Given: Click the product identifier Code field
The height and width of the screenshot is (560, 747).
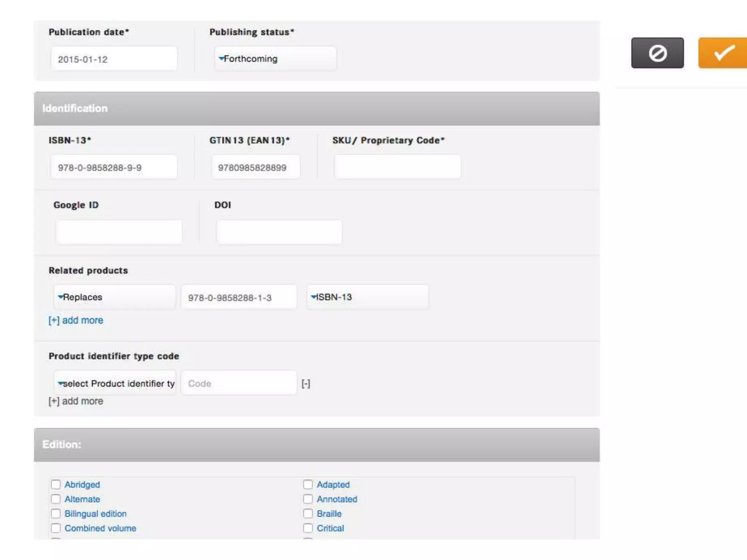Looking at the screenshot, I should 239,384.
